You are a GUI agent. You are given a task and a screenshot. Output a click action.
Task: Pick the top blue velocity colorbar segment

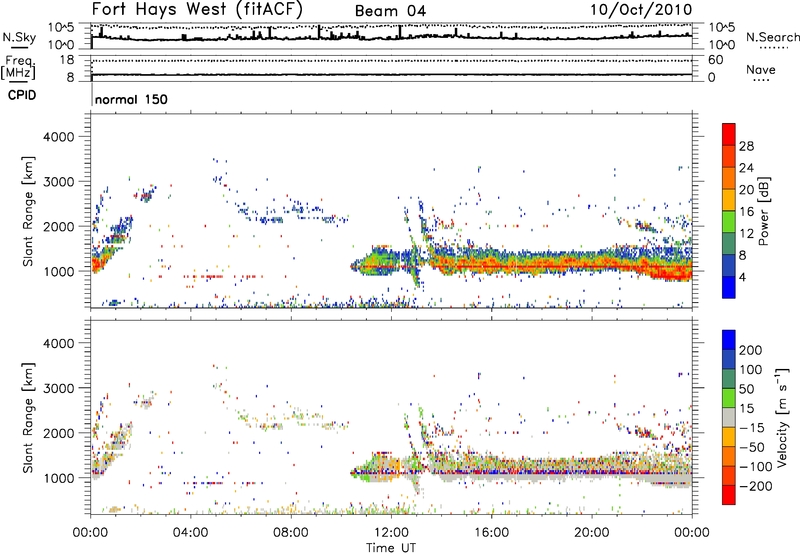click(x=729, y=340)
